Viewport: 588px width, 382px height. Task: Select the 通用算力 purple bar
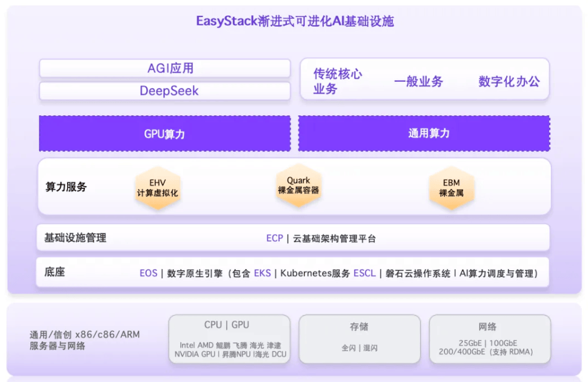point(424,134)
